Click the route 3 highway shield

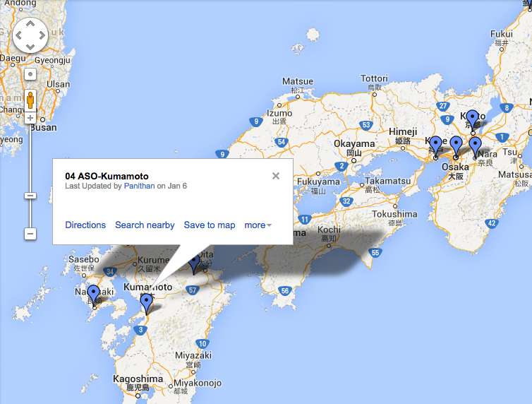(140, 330)
